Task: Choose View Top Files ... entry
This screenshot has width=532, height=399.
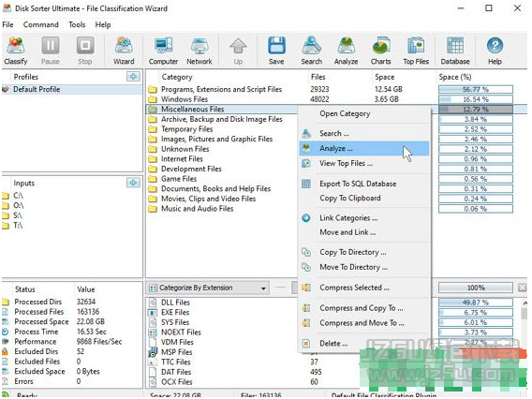Action: tap(363, 163)
